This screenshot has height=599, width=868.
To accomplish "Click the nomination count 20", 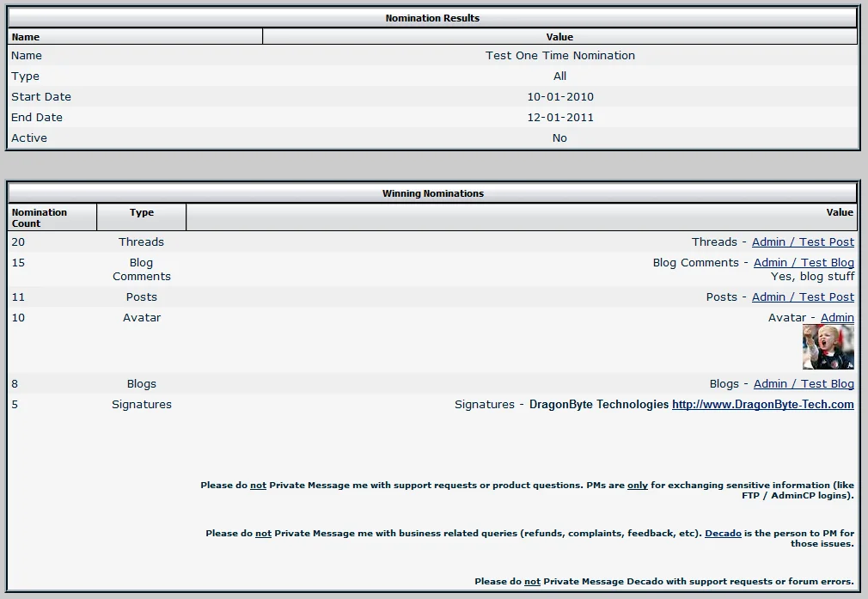I will point(18,242).
